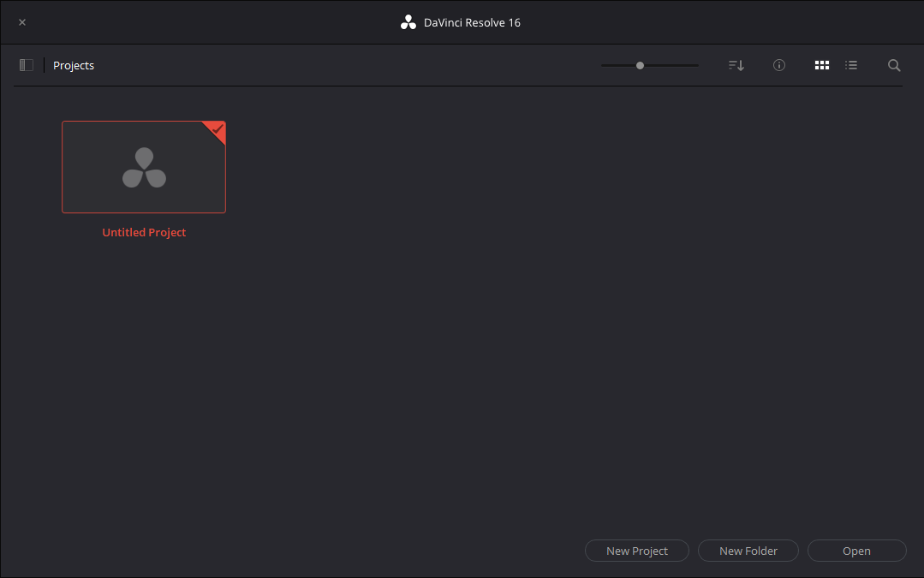Image resolution: width=924 pixels, height=578 pixels.
Task: Click the New Folder button
Action: (748, 551)
